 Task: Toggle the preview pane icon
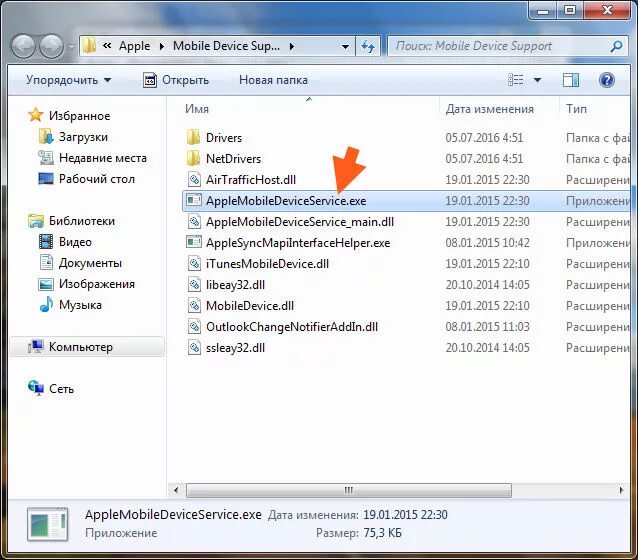[571, 80]
